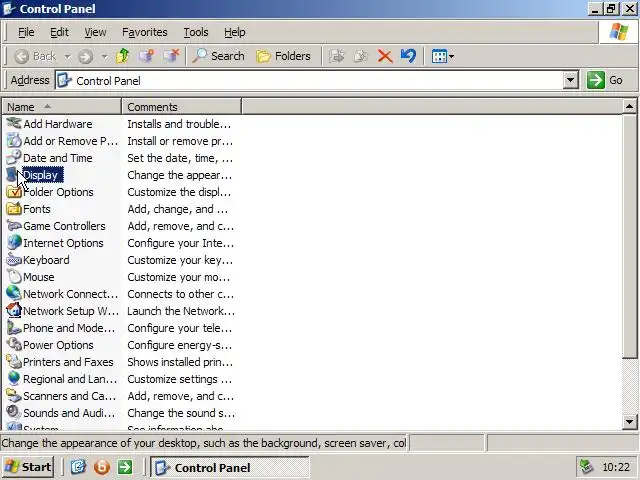Select the Internet Options globe icon
The image size is (640, 480).
click(14, 243)
